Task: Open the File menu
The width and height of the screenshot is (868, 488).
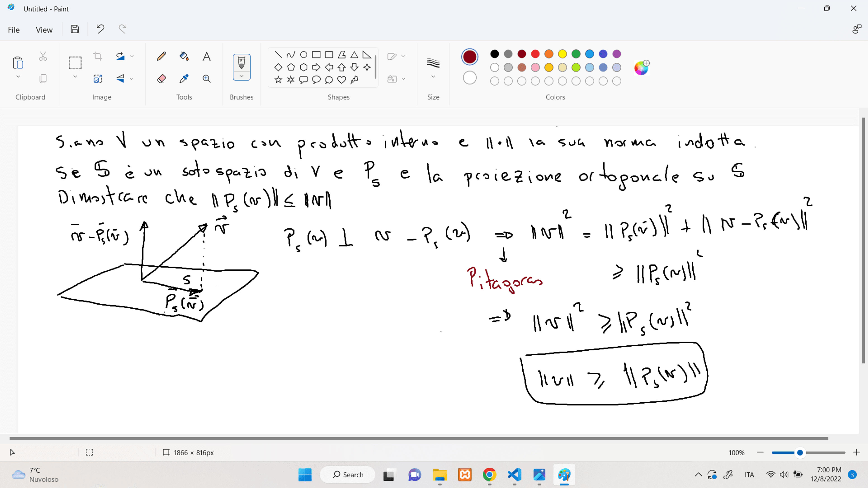Action: (14, 30)
